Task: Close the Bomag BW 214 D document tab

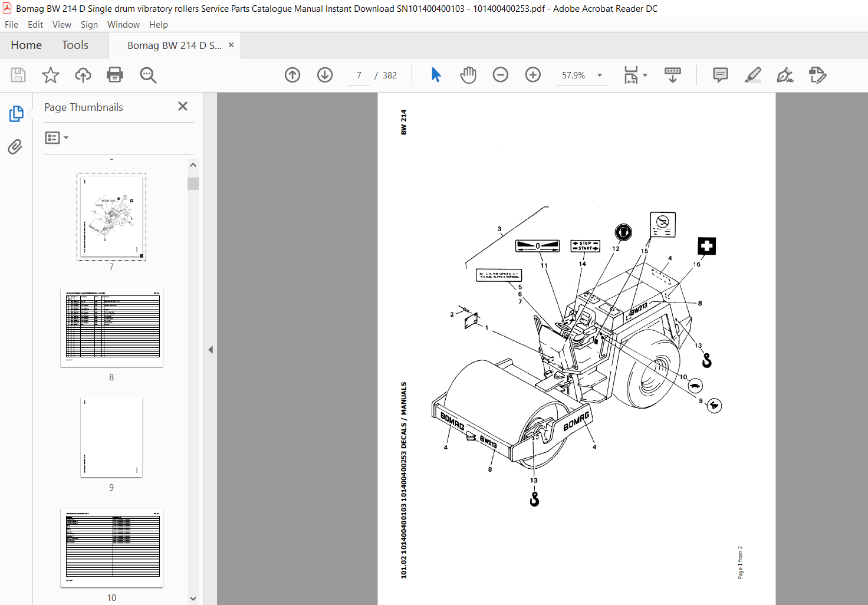Action: (231, 45)
